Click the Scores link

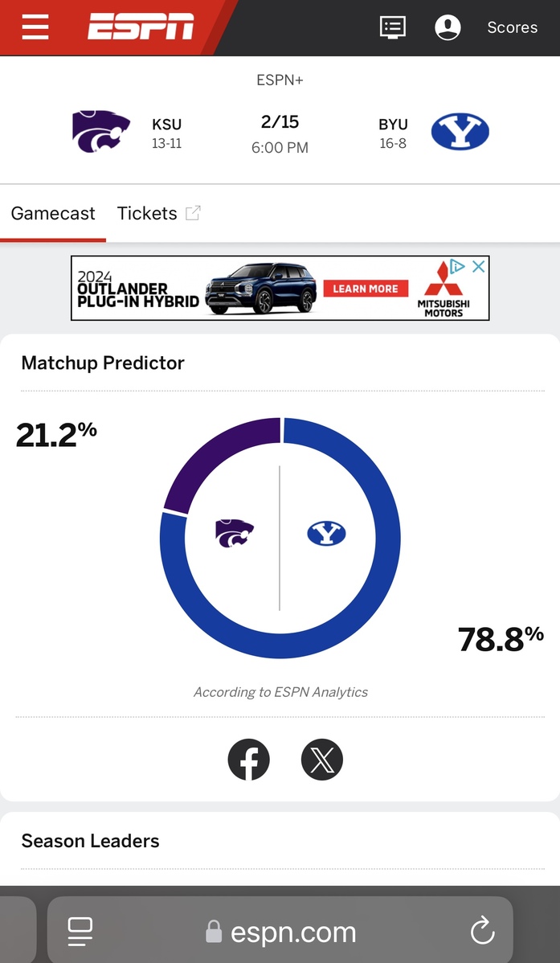click(511, 27)
